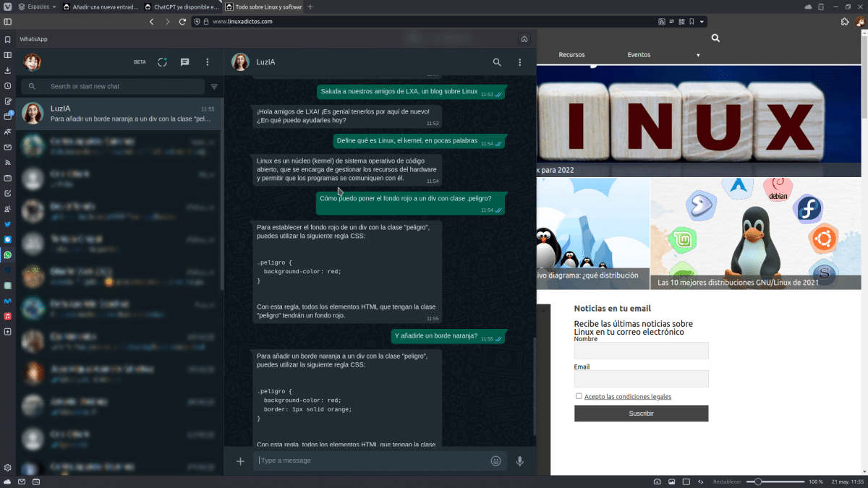Start recording a voice message
Screen dimensions: 868x488
pyautogui.click(x=519, y=461)
